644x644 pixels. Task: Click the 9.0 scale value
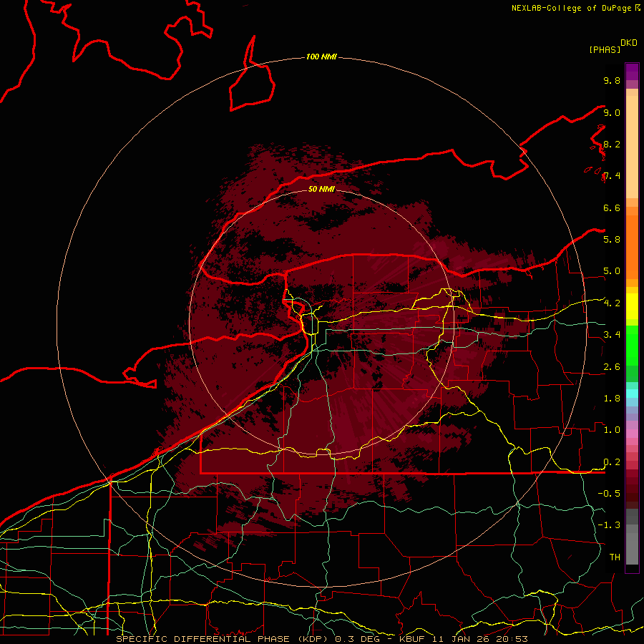click(612, 112)
